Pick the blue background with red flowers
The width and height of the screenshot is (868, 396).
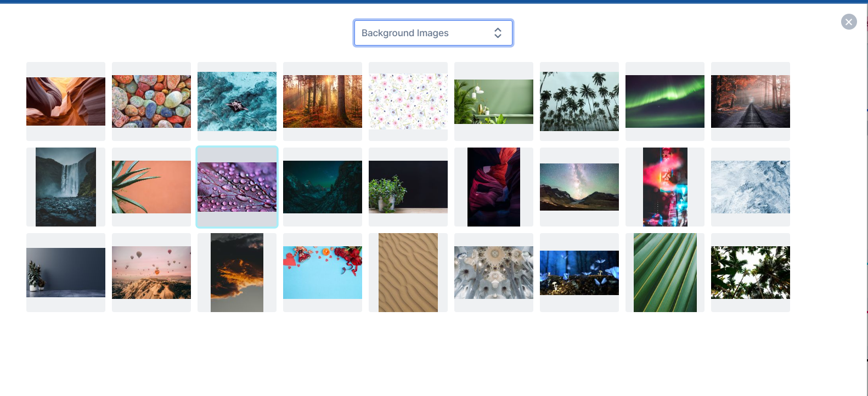323,273
